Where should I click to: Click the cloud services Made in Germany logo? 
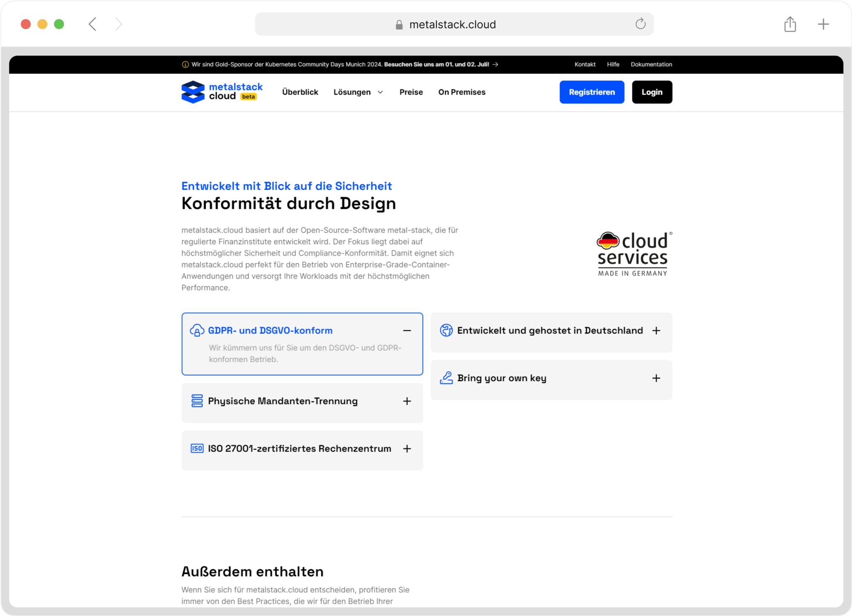[x=633, y=254]
